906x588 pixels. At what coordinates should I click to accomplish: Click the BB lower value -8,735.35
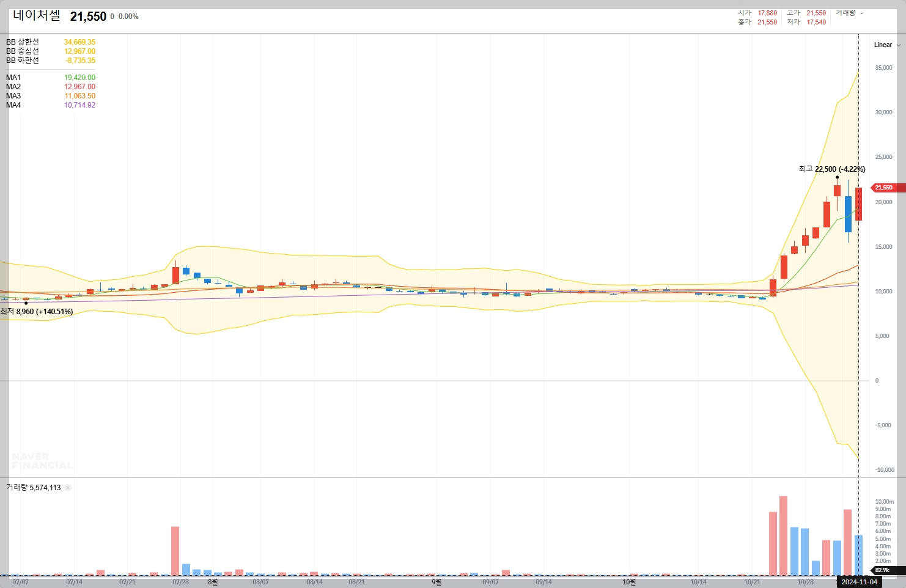80,61
